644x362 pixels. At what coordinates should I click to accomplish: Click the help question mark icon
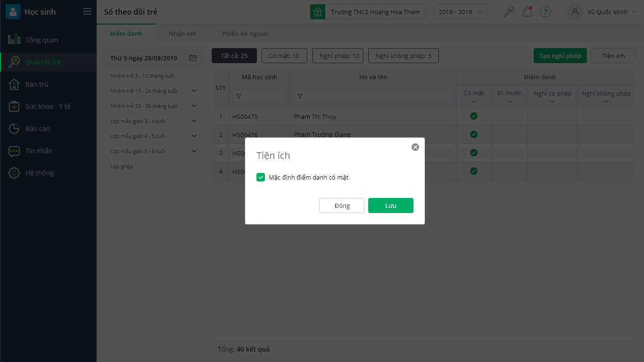click(545, 12)
